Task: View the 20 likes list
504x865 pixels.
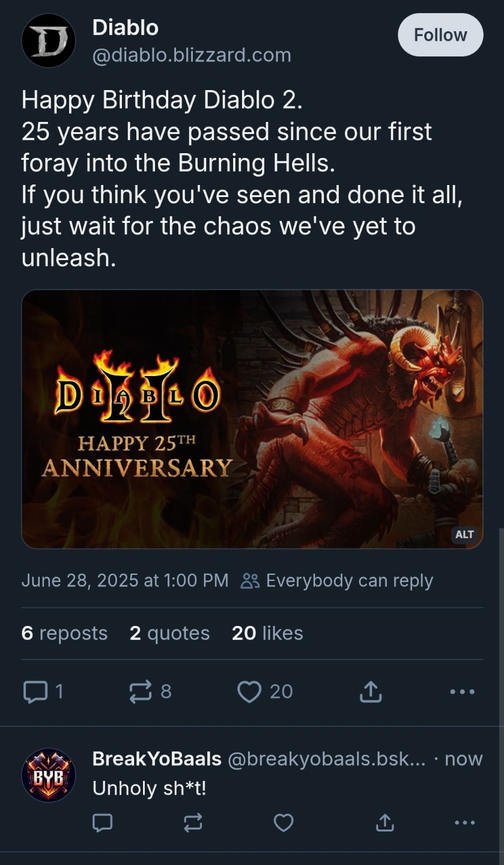Action: (267, 633)
